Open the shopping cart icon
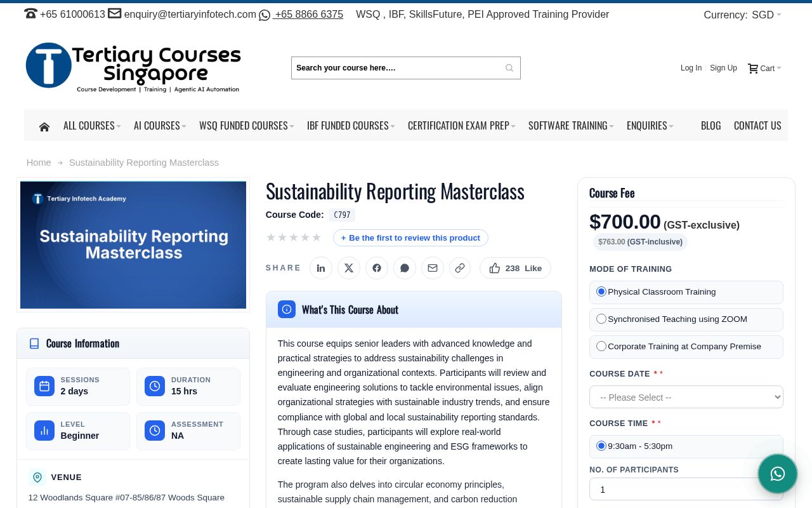This screenshot has height=508, width=812. click(753, 68)
